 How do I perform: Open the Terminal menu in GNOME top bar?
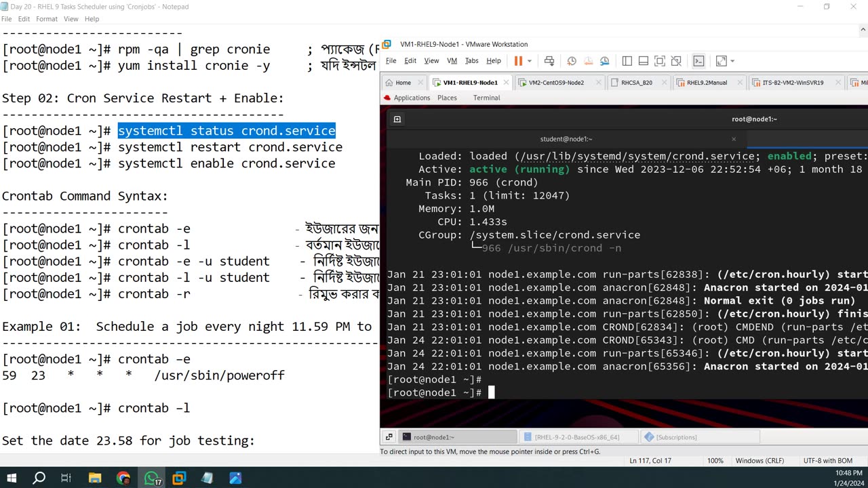click(x=486, y=98)
